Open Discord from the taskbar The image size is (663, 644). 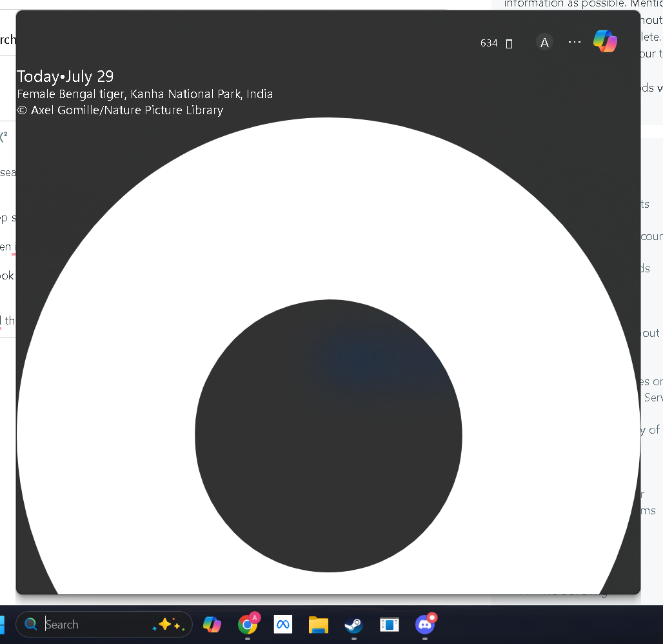[425, 624]
